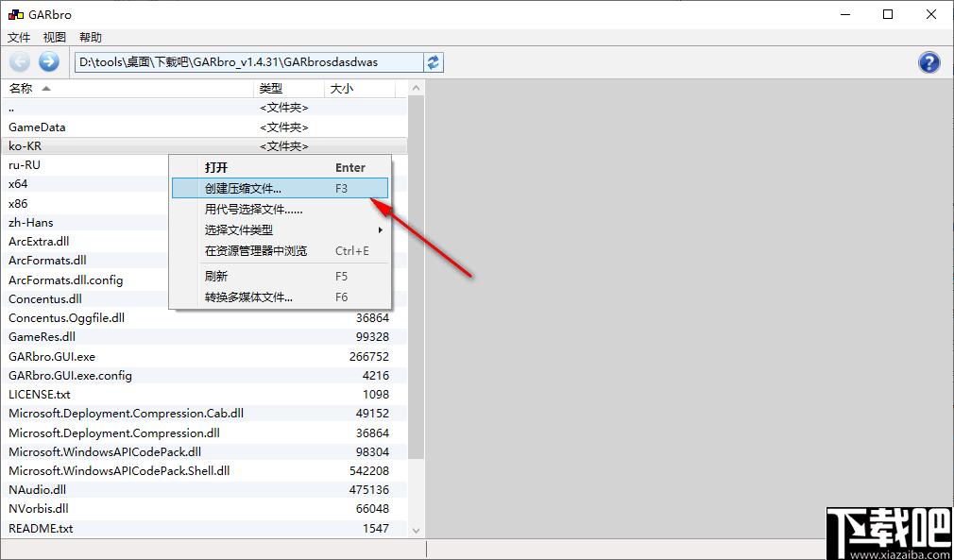Open the 文件 menu
The width and height of the screenshot is (954, 560).
tap(19, 37)
